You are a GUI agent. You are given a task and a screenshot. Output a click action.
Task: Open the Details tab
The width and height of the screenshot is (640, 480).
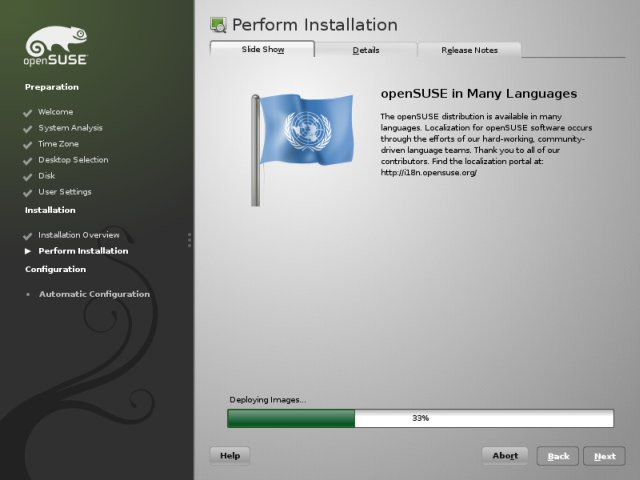tap(366, 50)
